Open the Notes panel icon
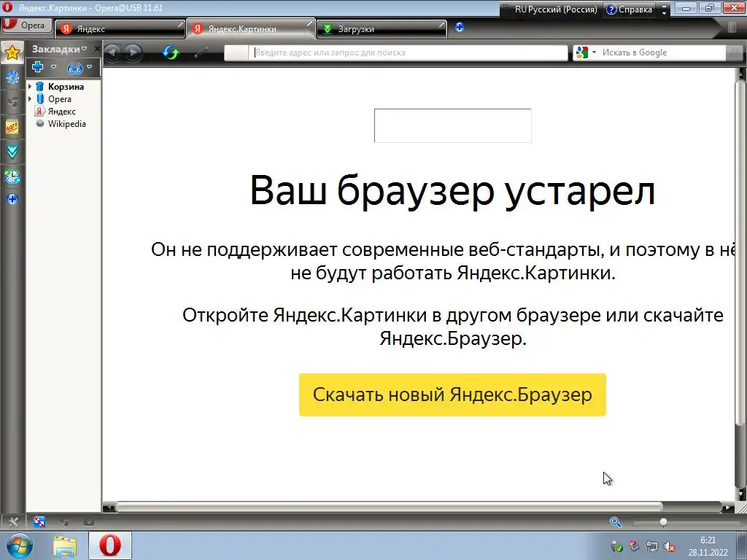 12,127
